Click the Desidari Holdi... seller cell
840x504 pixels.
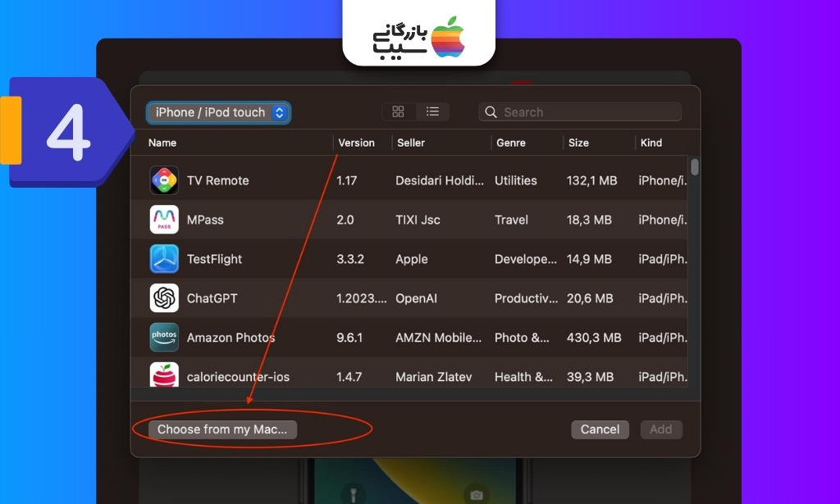point(440,181)
